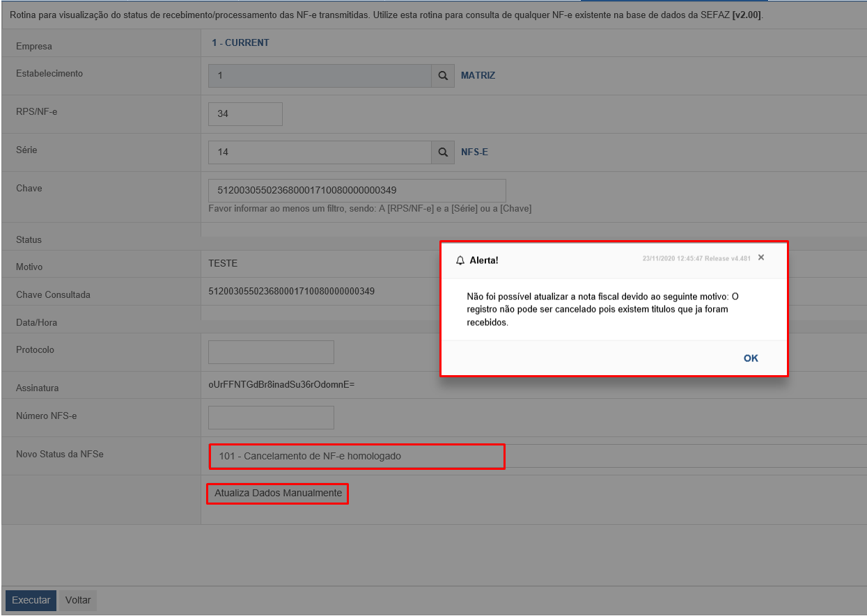This screenshot has width=867, height=616.
Task: Click the Número NFS-e input field
Action: (x=271, y=418)
